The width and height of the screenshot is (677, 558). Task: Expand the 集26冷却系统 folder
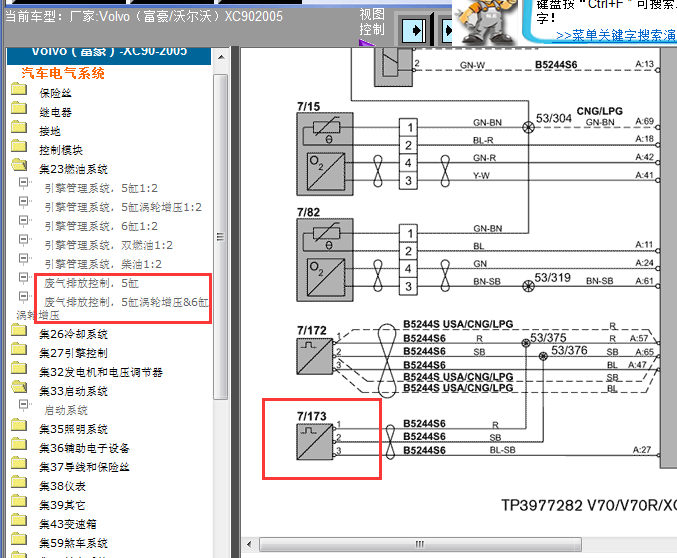73,334
